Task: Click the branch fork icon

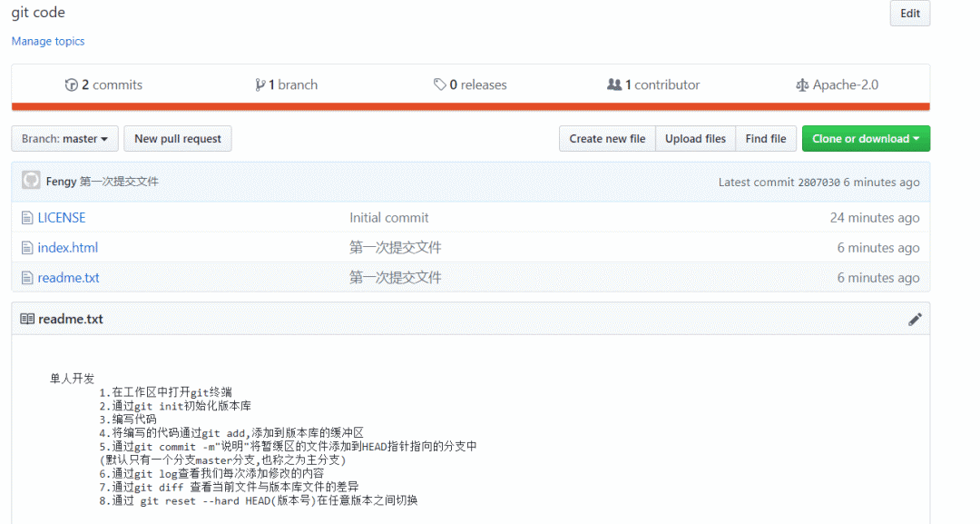Action: (x=260, y=84)
